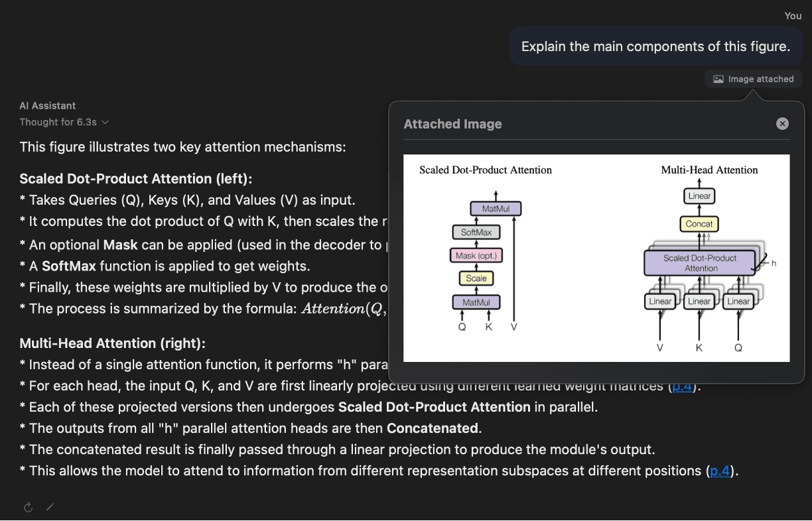Click the Attached Image popup title
This screenshot has width=812, height=521.
tap(453, 124)
